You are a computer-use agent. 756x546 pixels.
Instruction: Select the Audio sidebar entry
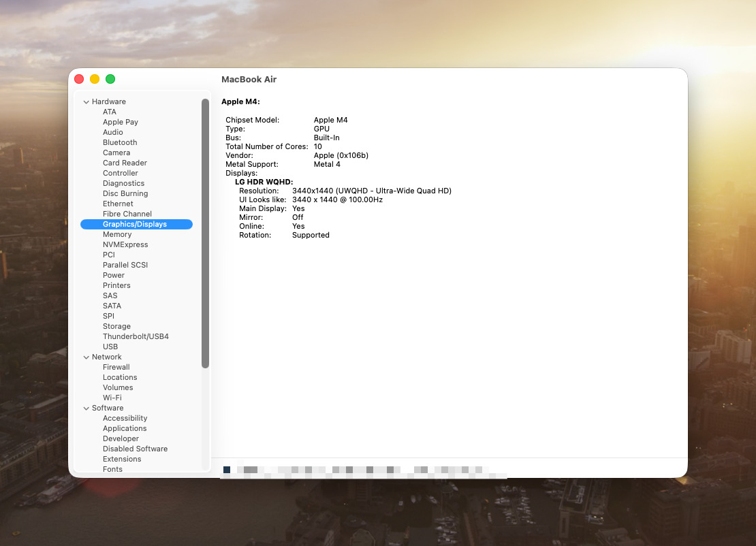point(113,132)
